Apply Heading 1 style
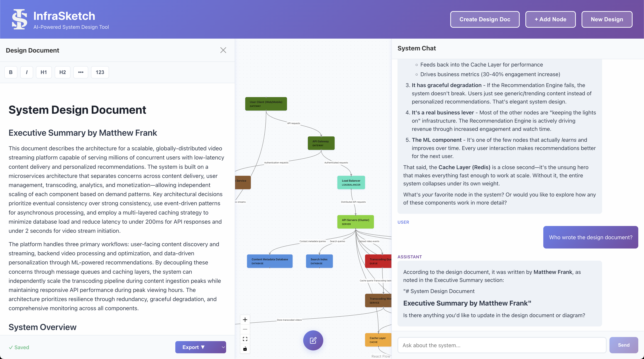 (x=43, y=72)
